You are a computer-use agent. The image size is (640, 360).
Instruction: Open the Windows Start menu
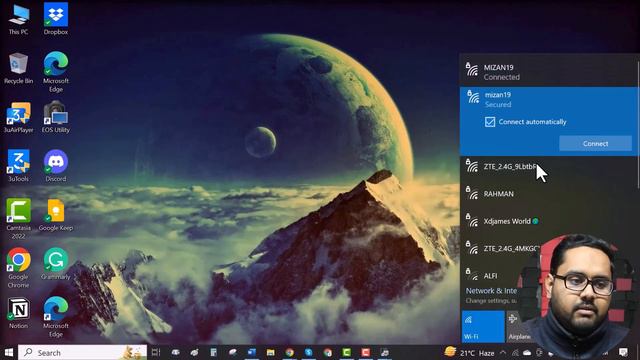click(x=9, y=352)
